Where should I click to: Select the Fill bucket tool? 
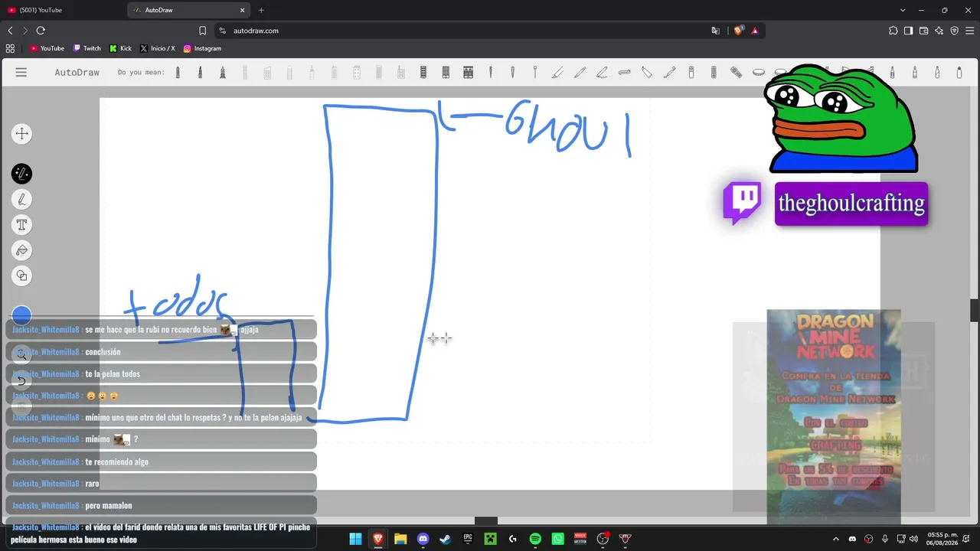(21, 250)
